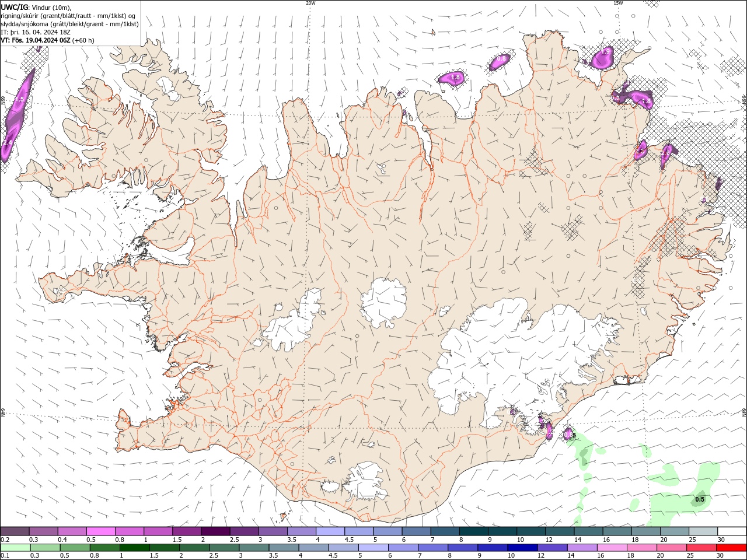Click the darkest green 1 rain legend swatch

pyautogui.click(x=134, y=548)
